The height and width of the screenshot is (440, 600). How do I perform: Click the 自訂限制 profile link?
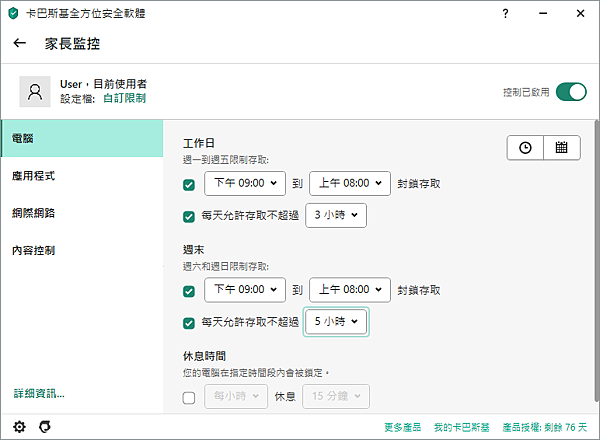pos(125,99)
